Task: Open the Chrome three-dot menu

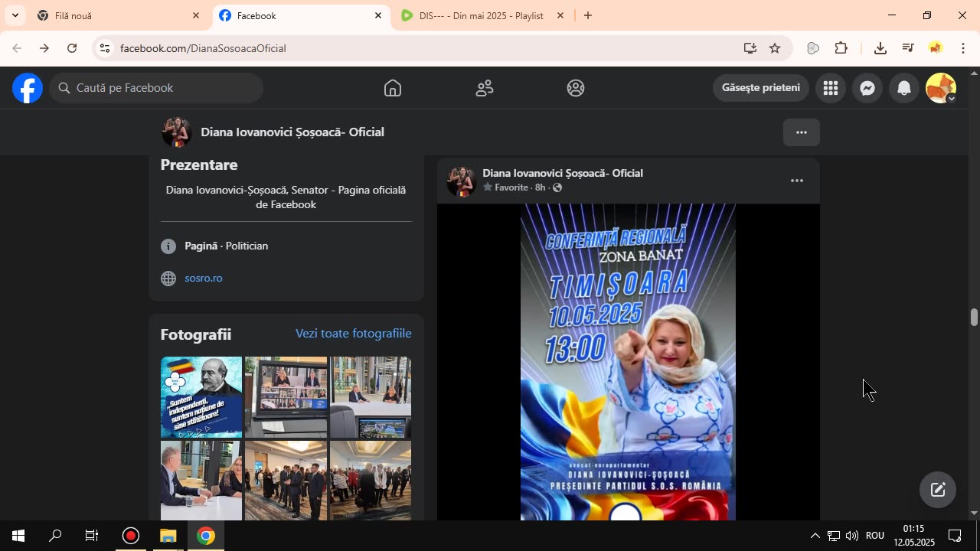Action: (963, 48)
